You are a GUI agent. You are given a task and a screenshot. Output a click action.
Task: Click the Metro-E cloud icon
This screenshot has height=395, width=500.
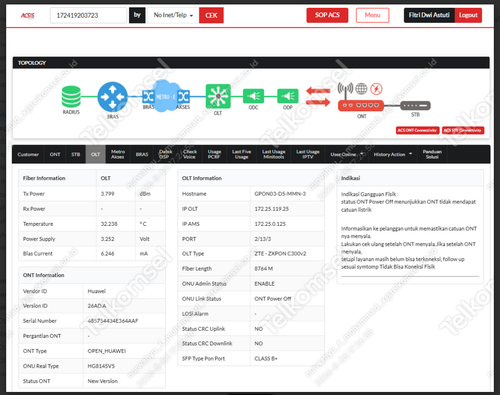coord(166,96)
